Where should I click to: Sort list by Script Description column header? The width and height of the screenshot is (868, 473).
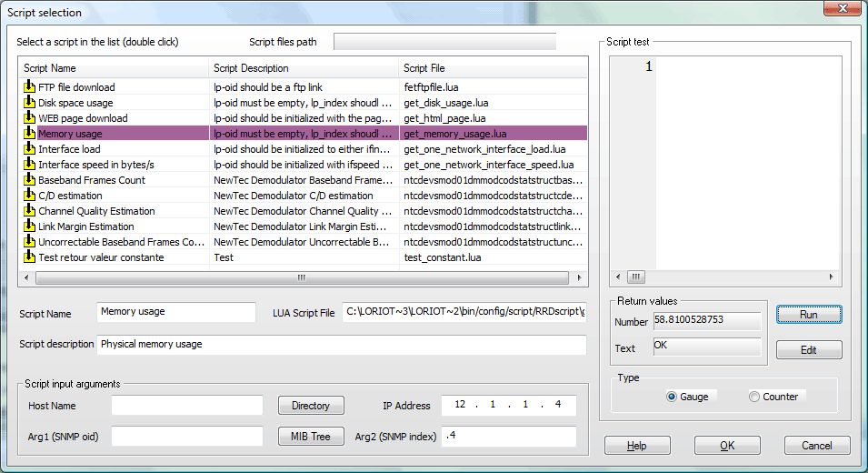pyautogui.click(x=304, y=68)
